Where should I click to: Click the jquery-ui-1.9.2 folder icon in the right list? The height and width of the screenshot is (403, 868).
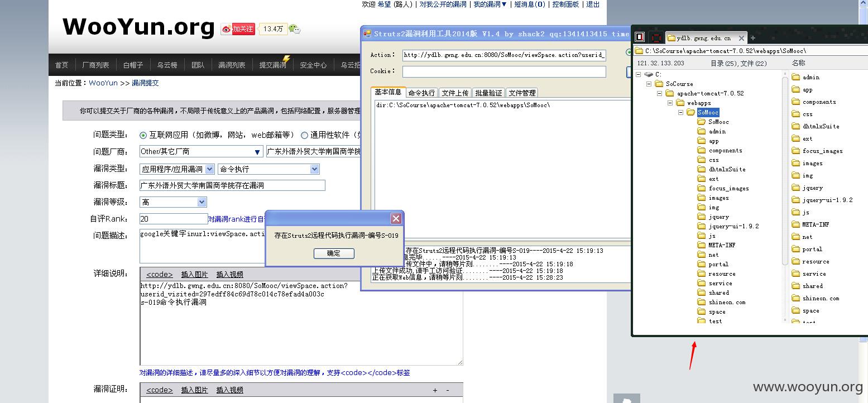796,200
